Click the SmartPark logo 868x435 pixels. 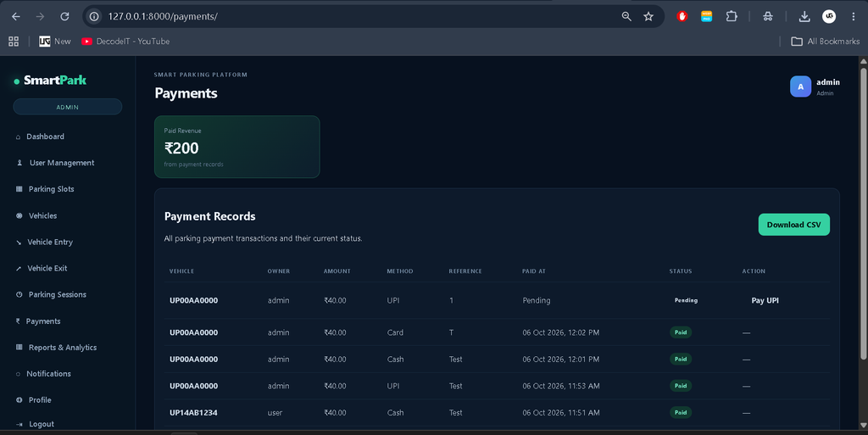point(50,81)
